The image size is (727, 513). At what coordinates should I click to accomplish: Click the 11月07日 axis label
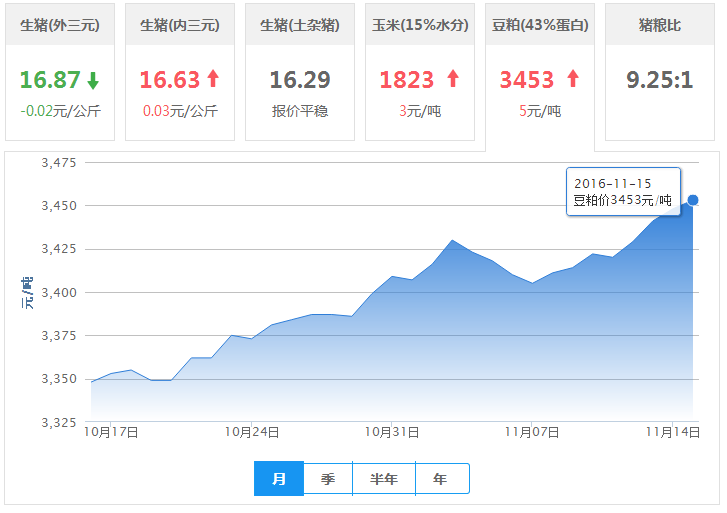click(x=532, y=432)
